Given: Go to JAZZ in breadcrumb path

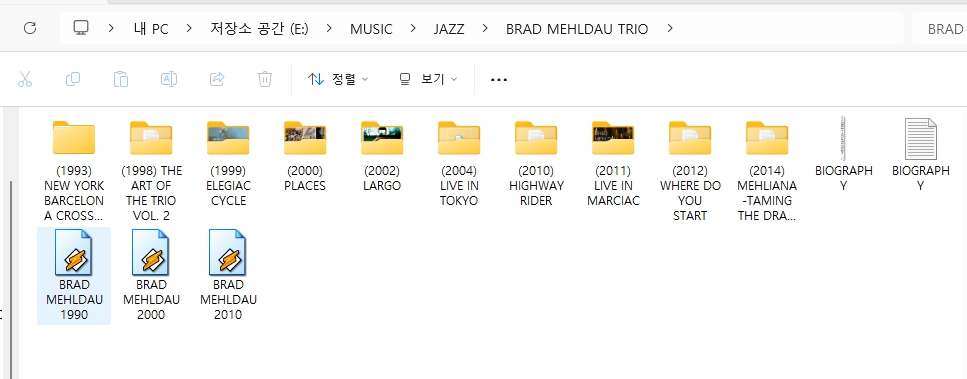Looking at the screenshot, I should point(449,29).
